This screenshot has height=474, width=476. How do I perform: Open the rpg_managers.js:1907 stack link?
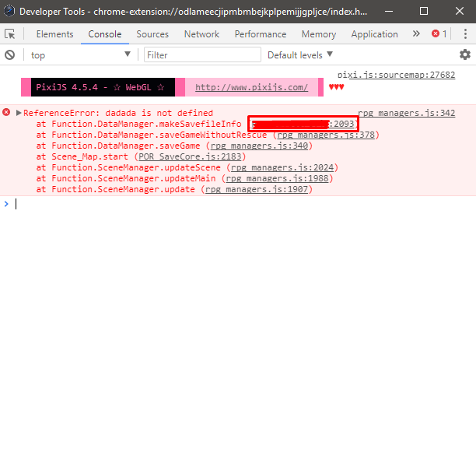pyautogui.click(x=257, y=190)
